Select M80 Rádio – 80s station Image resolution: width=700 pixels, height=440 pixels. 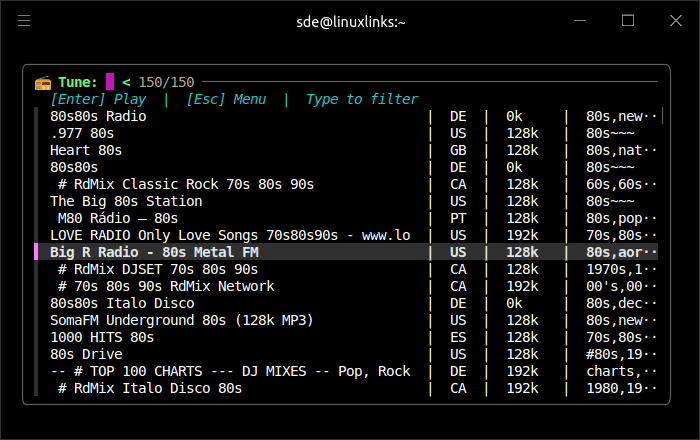[x=348, y=218]
